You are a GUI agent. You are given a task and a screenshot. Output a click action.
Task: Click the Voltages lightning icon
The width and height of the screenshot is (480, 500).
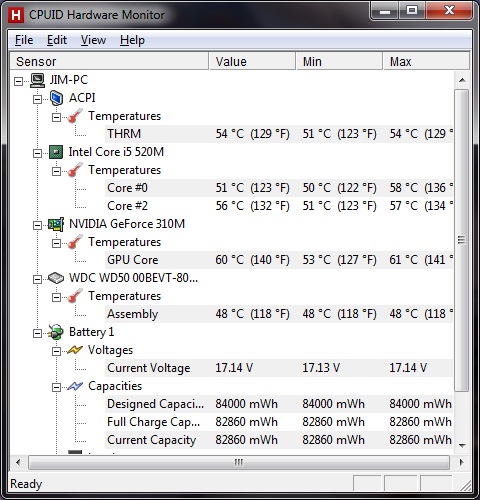point(75,350)
